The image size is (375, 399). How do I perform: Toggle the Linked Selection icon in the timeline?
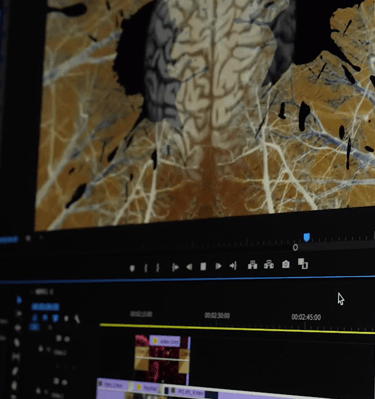(x=55, y=318)
